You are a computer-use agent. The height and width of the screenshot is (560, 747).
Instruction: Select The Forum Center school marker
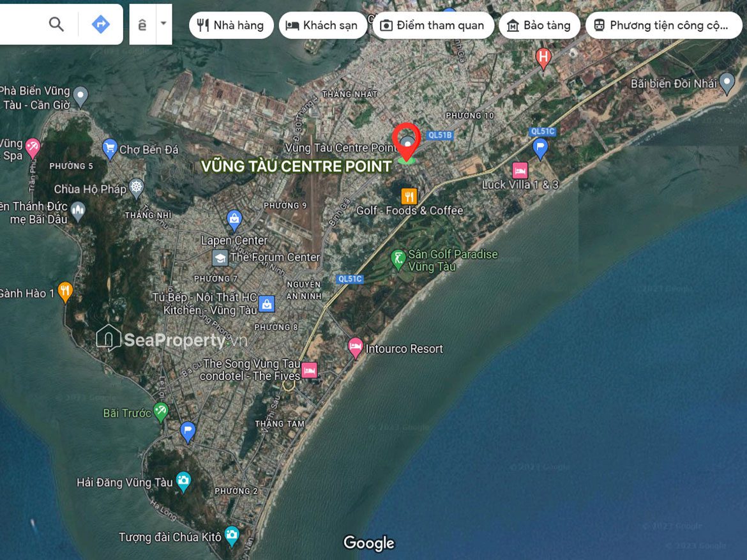(x=220, y=258)
